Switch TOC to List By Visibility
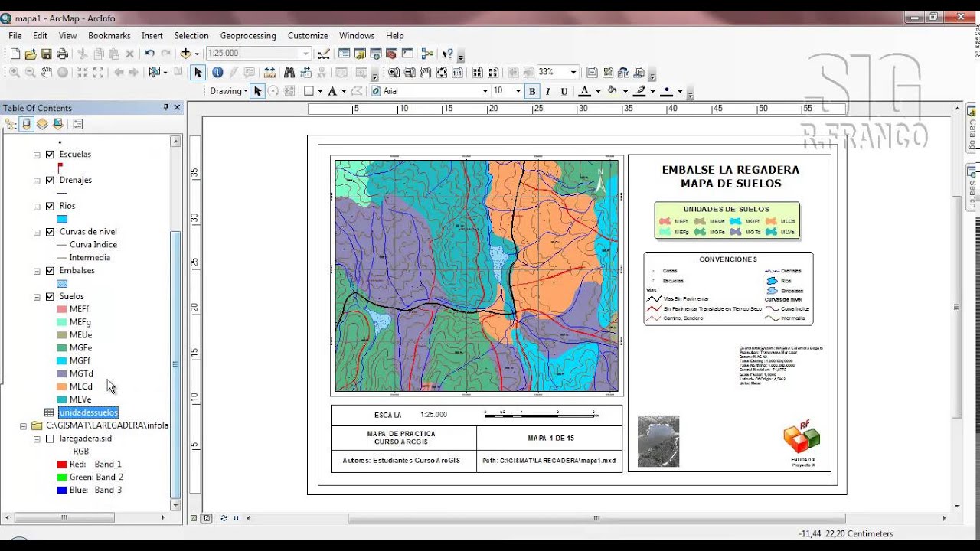 coord(42,124)
